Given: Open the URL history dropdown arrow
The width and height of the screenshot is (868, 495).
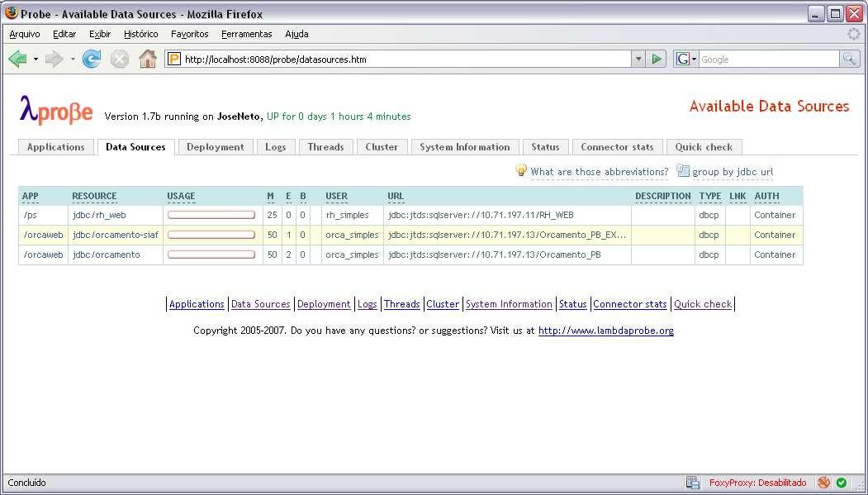Looking at the screenshot, I should (x=638, y=59).
